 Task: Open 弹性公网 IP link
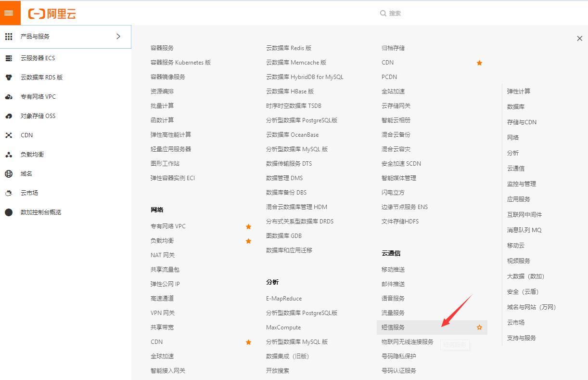click(x=165, y=284)
